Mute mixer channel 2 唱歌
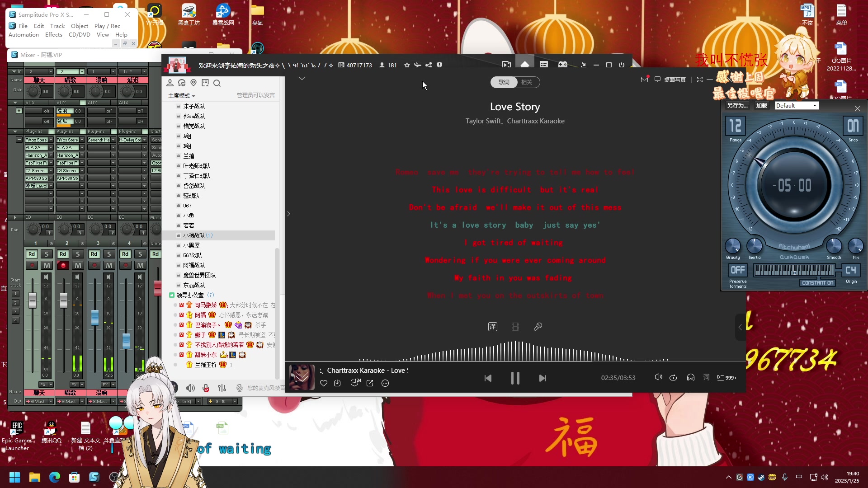Screen dimensions: 868x488 tap(78, 265)
